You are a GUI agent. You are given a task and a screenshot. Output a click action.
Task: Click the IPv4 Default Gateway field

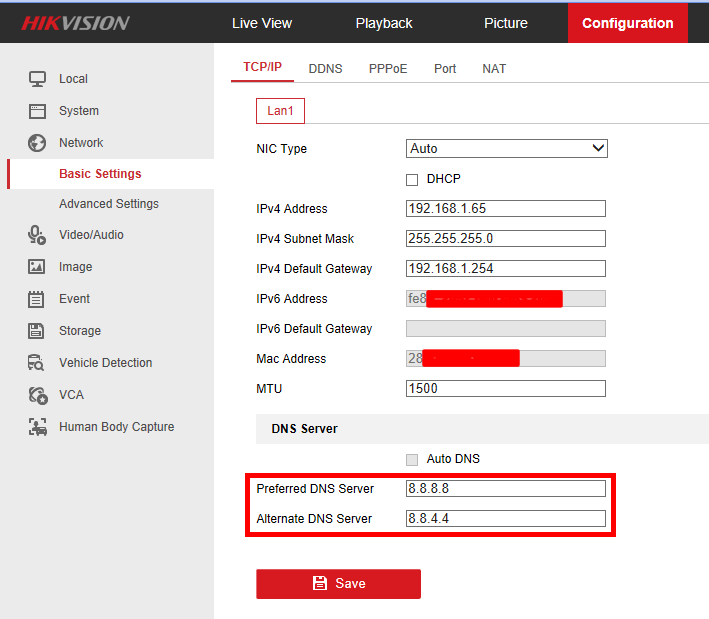pyautogui.click(x=506, y=269)
